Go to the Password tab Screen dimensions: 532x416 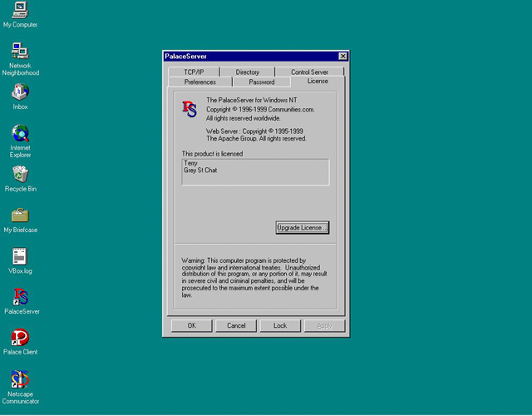pyautogui.click(x=262, y=82)
